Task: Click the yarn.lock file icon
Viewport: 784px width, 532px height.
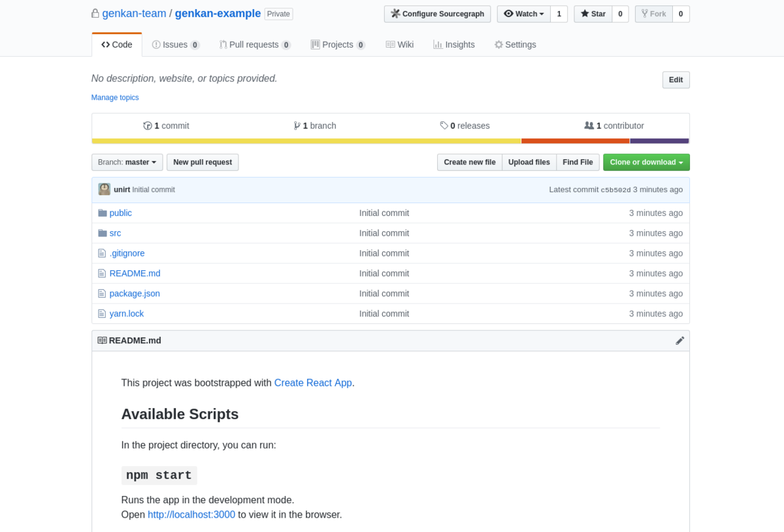Action: tap(101, 314)
